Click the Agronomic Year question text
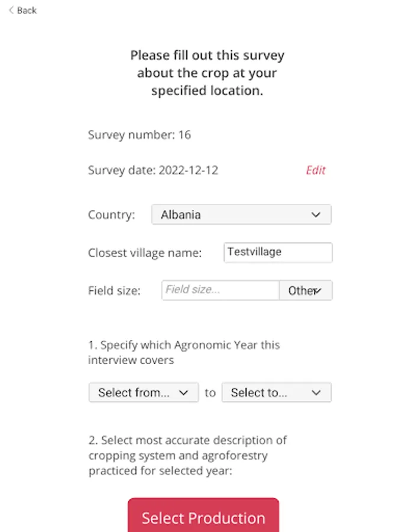 pos(184,352)
